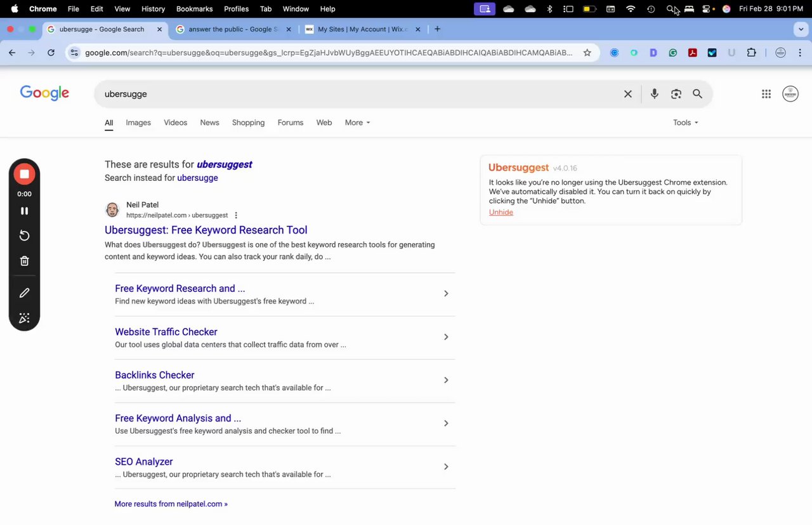Viewport: 812px width, 525px height.
Task: Switch to the News results tab
Action: 209,123
